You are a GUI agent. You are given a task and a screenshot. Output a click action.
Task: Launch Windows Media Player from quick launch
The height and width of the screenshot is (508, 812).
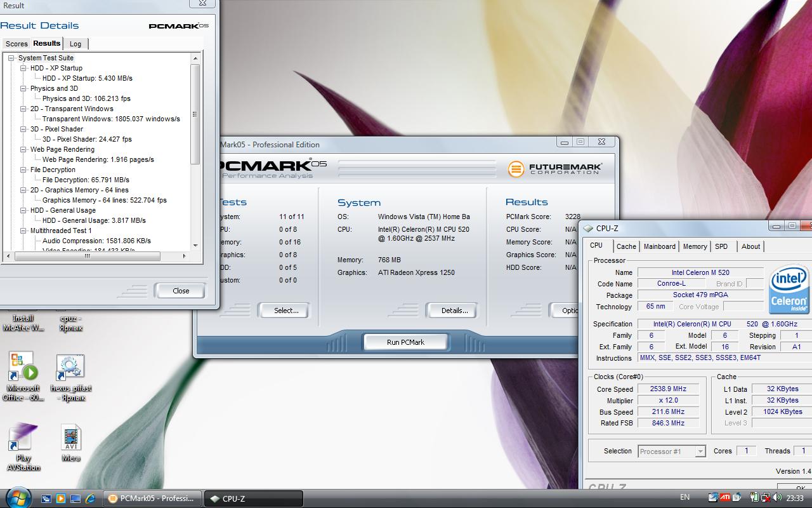pyautogui.click(x=61, y=498)
